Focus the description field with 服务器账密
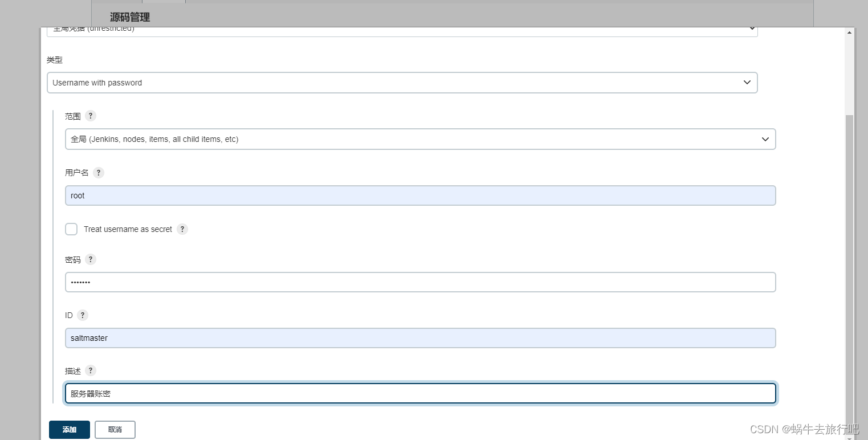Screen dimensions: 868x440 [421, 393]
